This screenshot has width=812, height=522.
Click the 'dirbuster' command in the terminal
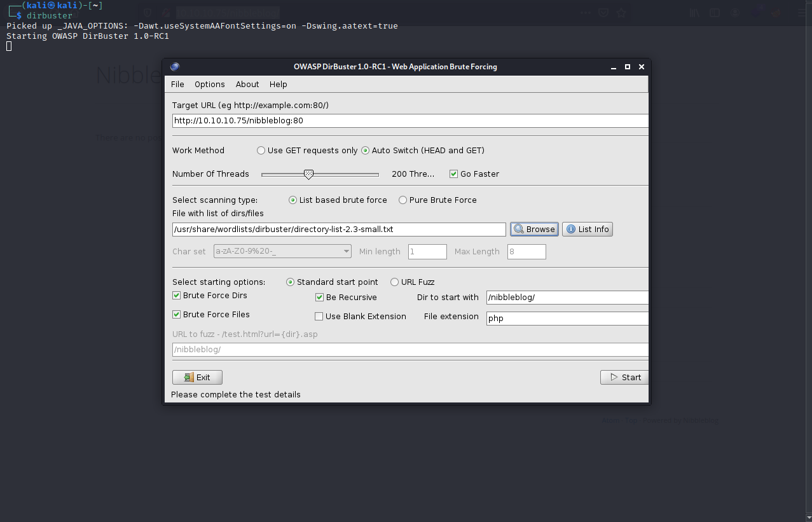pos(50,16)
